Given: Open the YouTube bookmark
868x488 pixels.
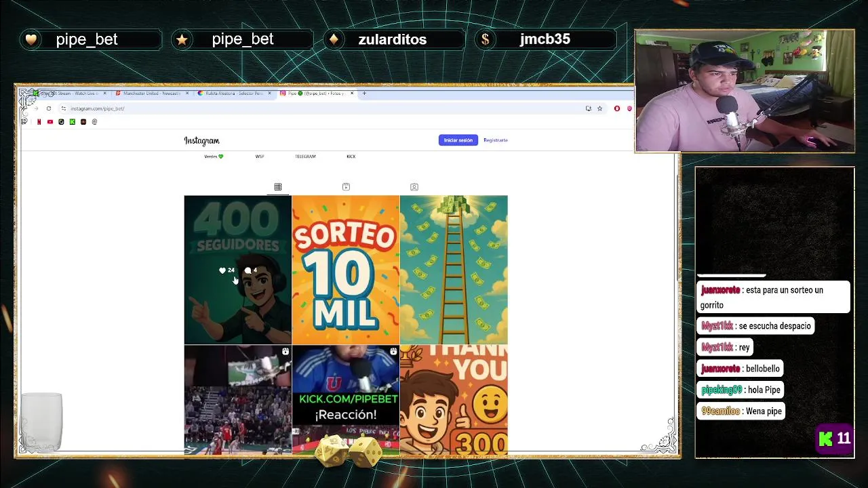Looking at the screenshot, I should coord(50,122).
